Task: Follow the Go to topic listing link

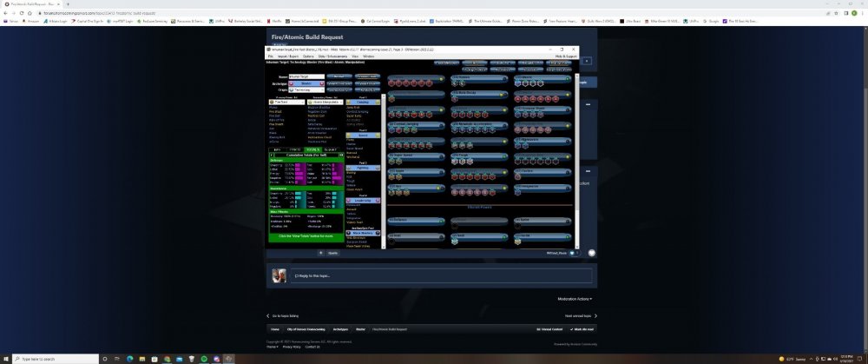Action: coord(285,316)
